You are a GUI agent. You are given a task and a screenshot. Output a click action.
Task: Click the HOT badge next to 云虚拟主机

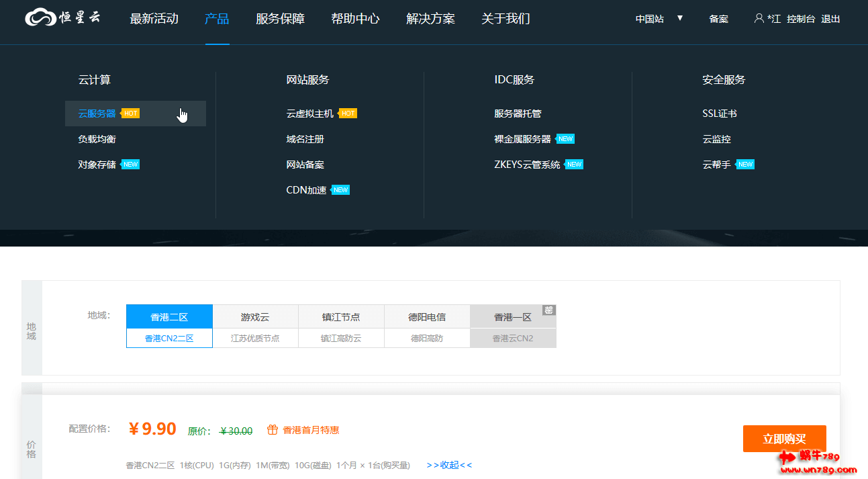click(x=348, y=114)
